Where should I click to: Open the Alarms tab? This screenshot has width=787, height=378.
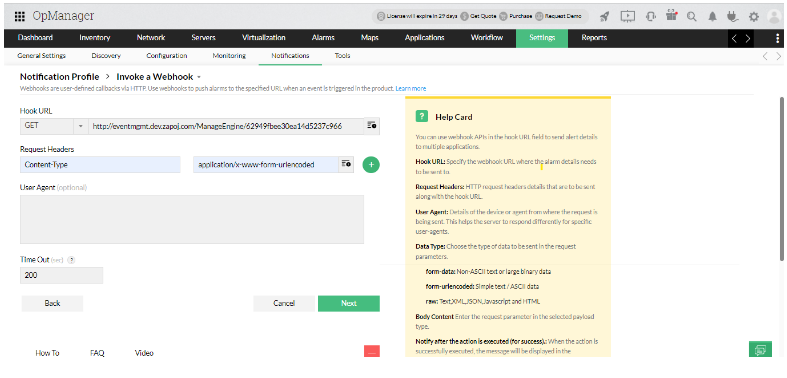pos(323,38)
